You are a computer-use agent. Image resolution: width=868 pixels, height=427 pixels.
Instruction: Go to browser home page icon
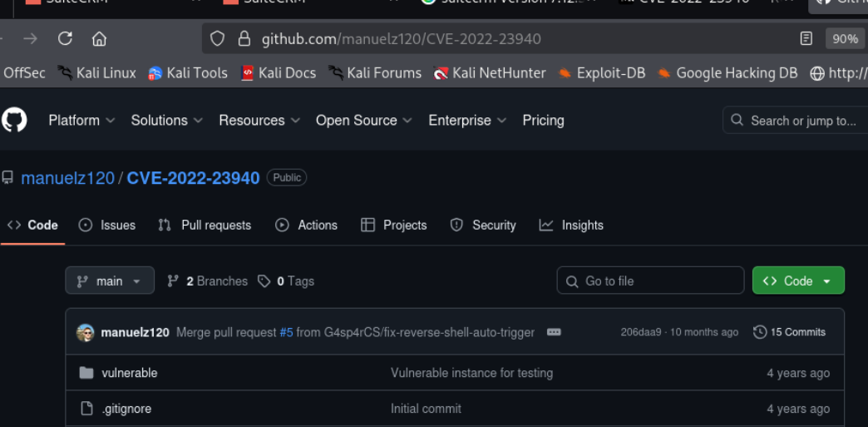click(99, 39)
